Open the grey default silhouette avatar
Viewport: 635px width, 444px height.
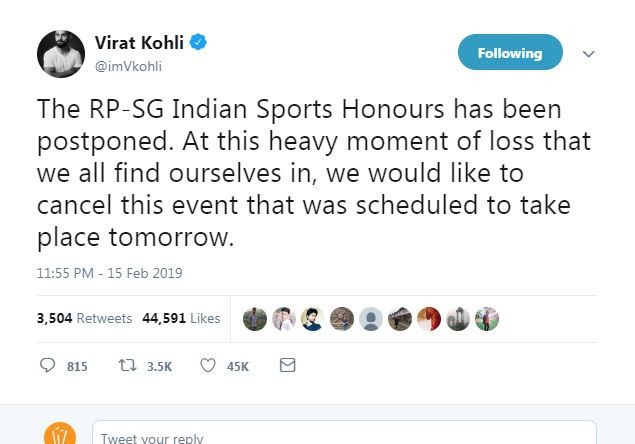371,319
